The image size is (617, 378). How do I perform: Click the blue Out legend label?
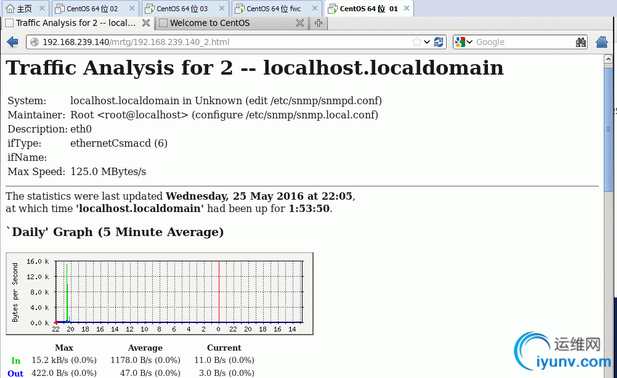click(15, 373)
